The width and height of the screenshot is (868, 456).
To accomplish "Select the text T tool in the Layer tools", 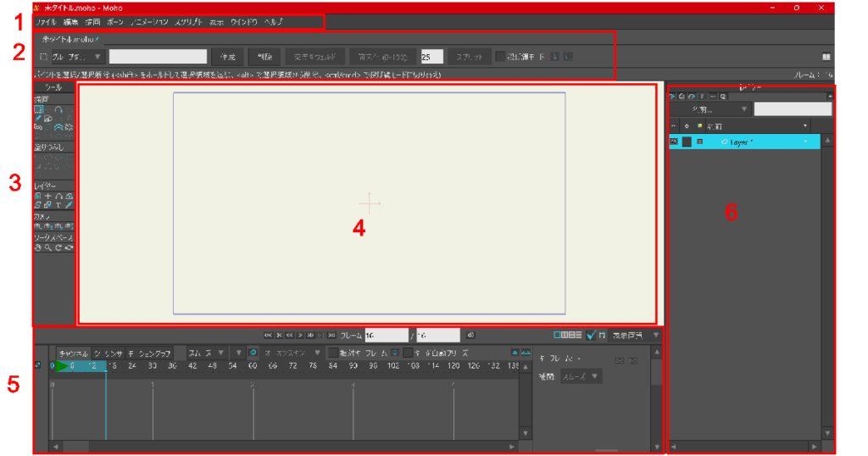I will click(59, 205).
